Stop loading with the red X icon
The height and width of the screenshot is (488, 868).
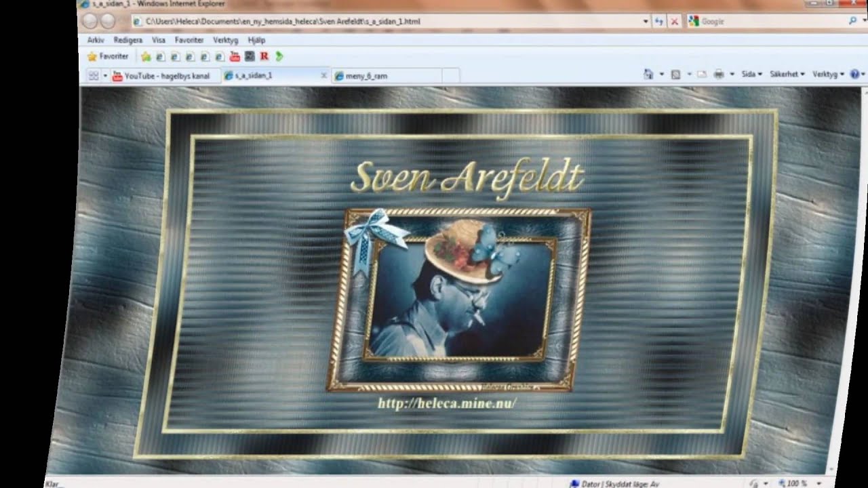(x=674, y=22)
